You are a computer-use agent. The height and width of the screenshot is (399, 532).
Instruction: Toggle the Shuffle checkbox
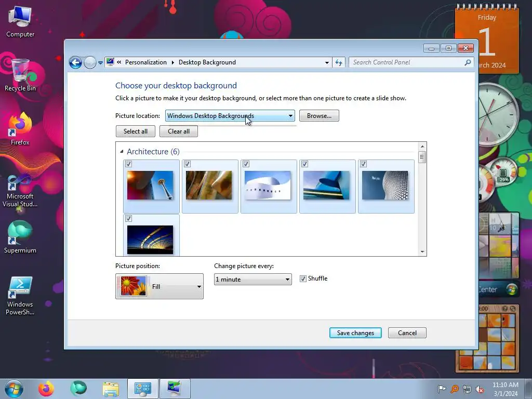point(303,278)
